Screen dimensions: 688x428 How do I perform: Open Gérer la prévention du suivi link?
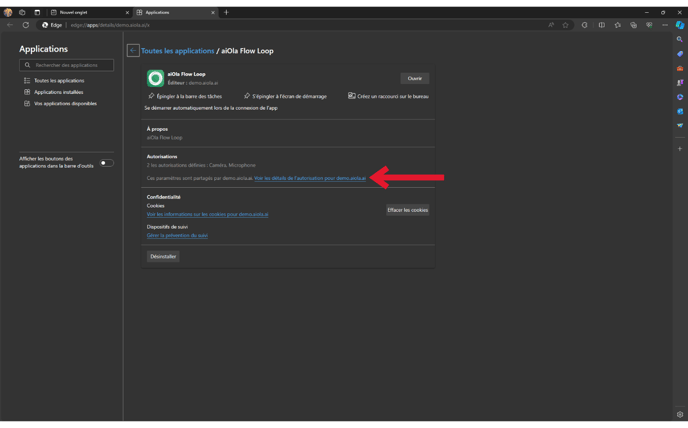point(177,235)
